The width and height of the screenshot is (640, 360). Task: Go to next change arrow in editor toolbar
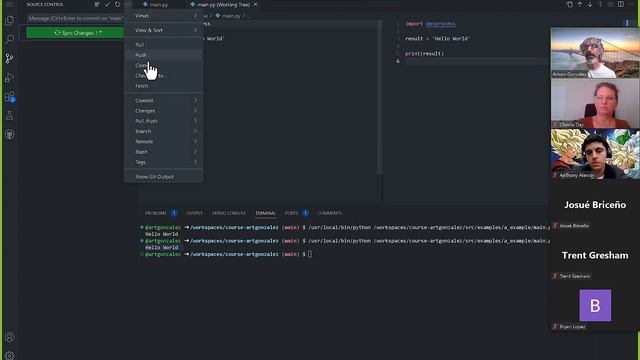click(590, 4)
